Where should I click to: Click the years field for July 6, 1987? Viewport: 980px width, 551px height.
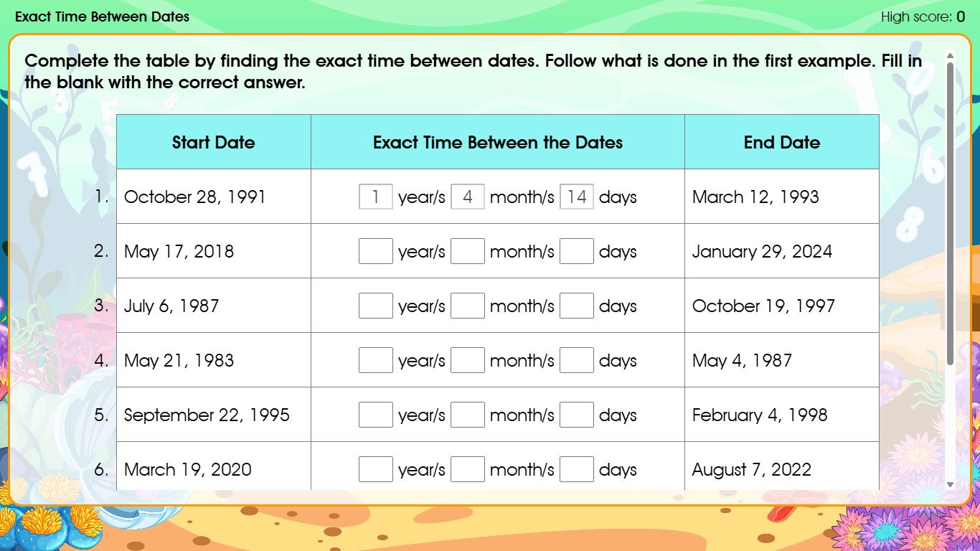click(x=375, y=306)
